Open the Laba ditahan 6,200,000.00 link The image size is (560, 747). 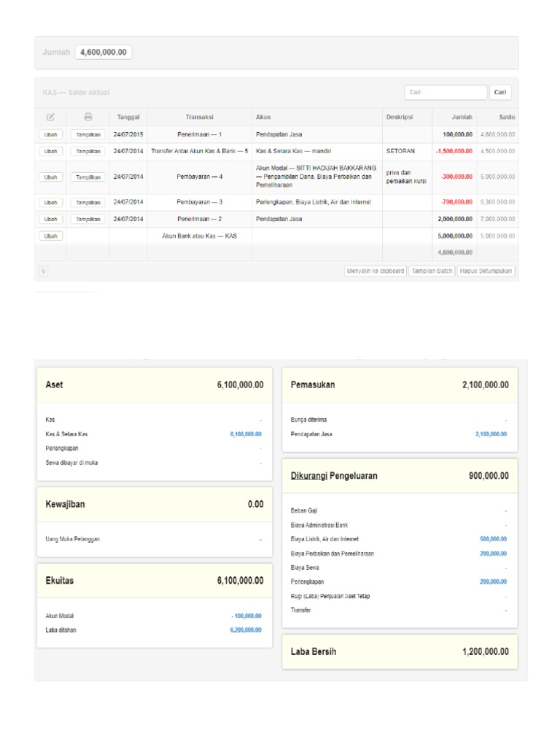click(245, 630)
